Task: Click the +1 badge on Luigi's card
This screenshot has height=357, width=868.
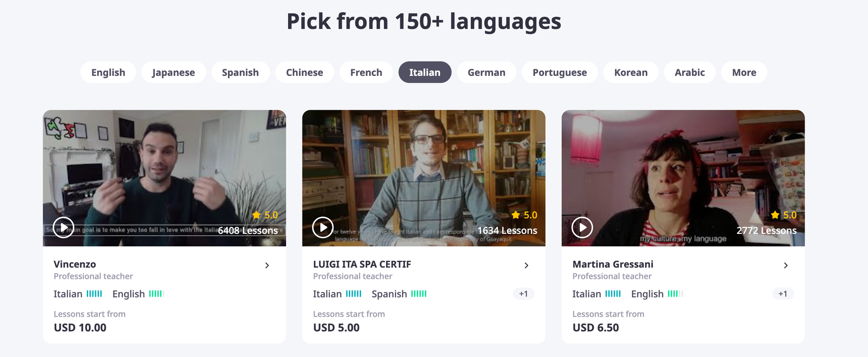Action: point(523,294)
